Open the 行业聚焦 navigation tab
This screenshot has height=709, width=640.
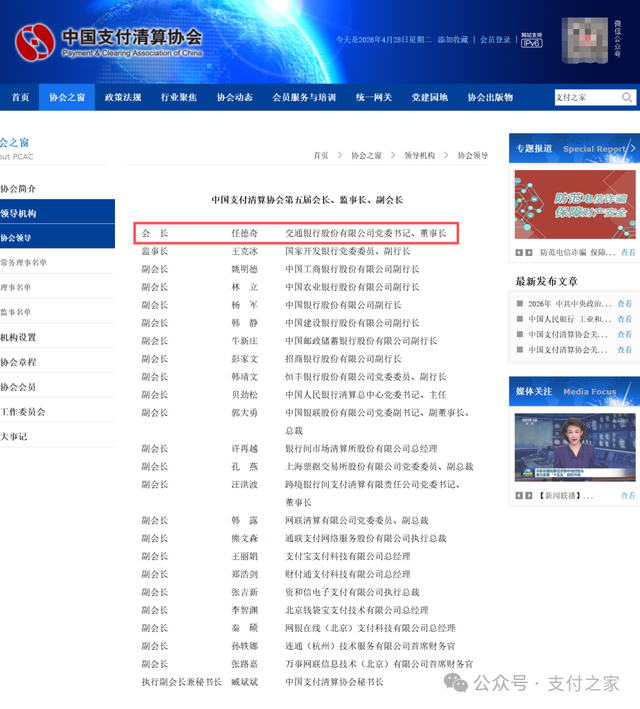(x=179, y=97)
